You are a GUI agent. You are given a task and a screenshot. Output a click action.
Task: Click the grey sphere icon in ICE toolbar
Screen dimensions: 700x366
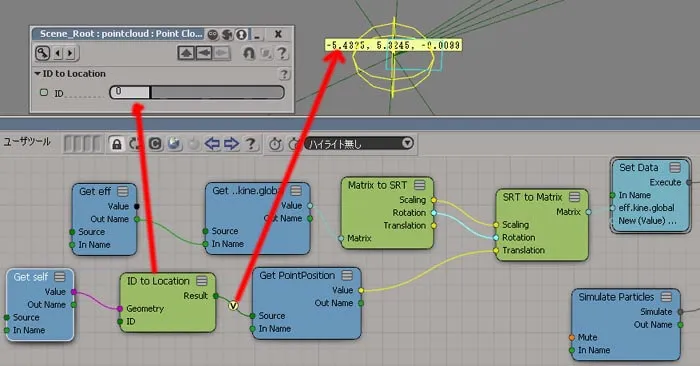pos(193,144)
